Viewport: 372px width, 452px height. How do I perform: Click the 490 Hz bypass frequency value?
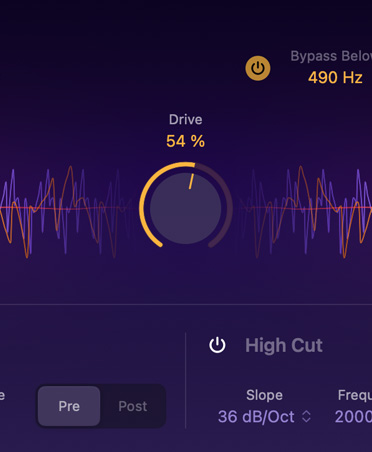(x=335, y=78)
